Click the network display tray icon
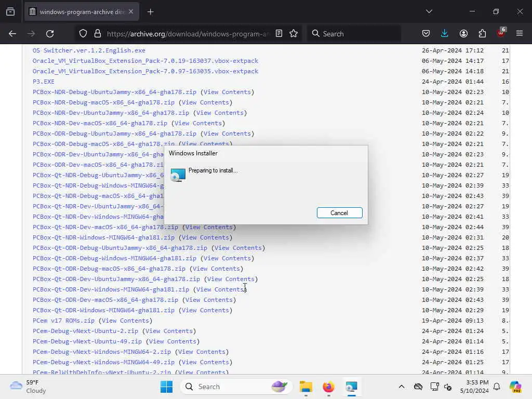This screenshot has height=399, width=532. [434, 387]
